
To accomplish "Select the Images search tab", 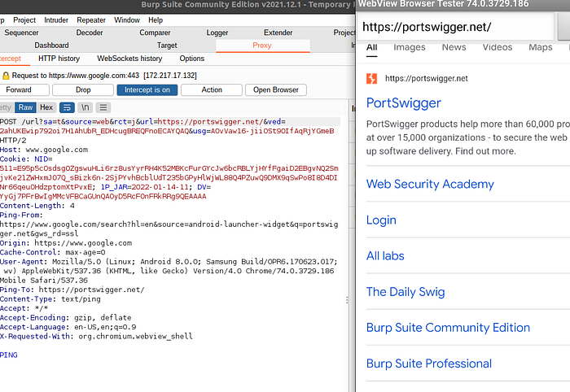I will coord(410,47).
